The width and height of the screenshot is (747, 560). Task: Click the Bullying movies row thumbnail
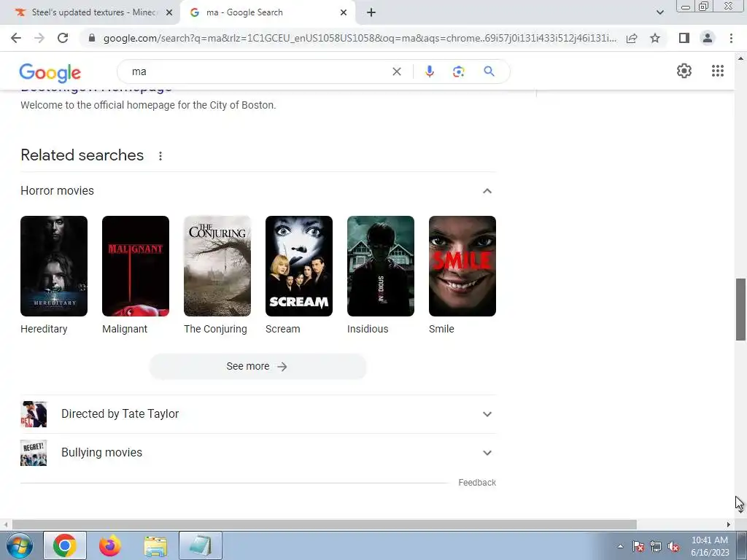point(34,453)
